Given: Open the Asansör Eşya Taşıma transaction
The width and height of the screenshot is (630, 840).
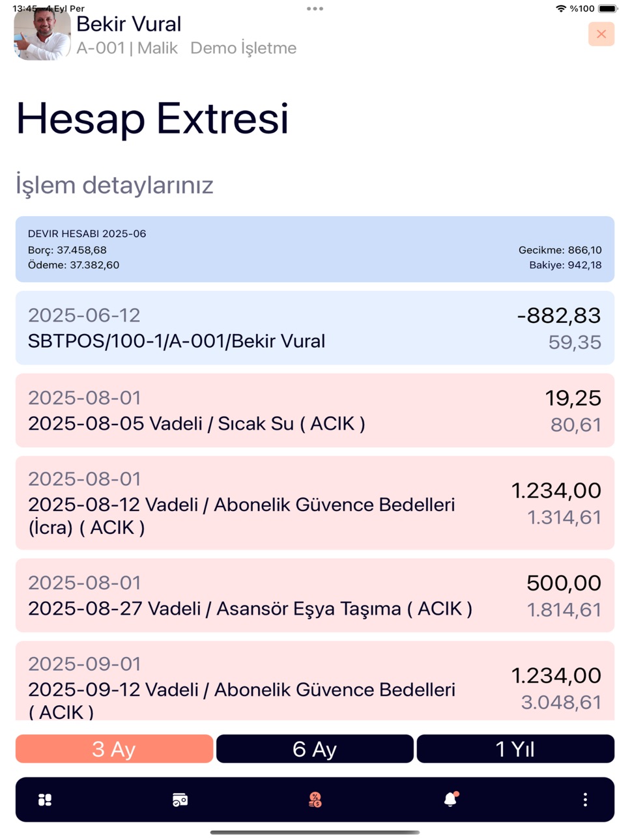Looking at the screenshot, I should 315,595.
